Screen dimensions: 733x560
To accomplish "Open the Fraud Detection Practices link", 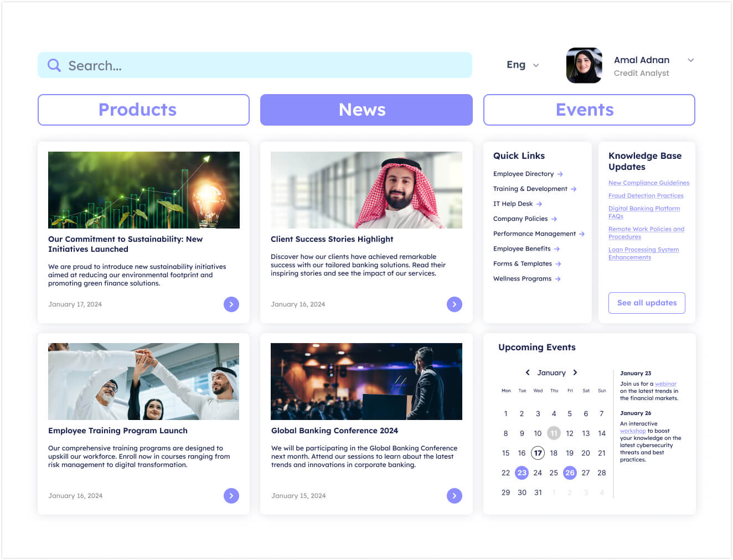I will coord(646,196).
